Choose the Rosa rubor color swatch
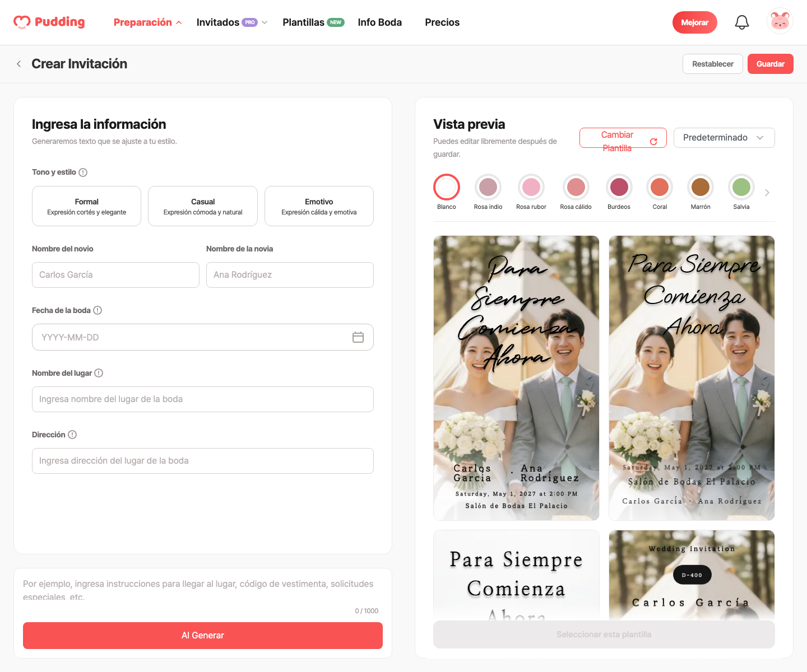The image size is (807, 672). (x=531, y=187)
